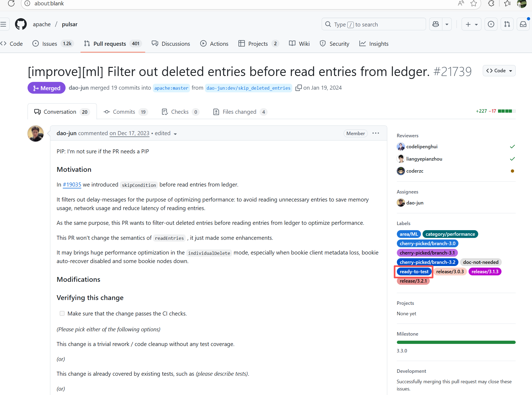Open the issues circle icon in header
The height and width of the screenshot is (395, 532).
point(491,24)
